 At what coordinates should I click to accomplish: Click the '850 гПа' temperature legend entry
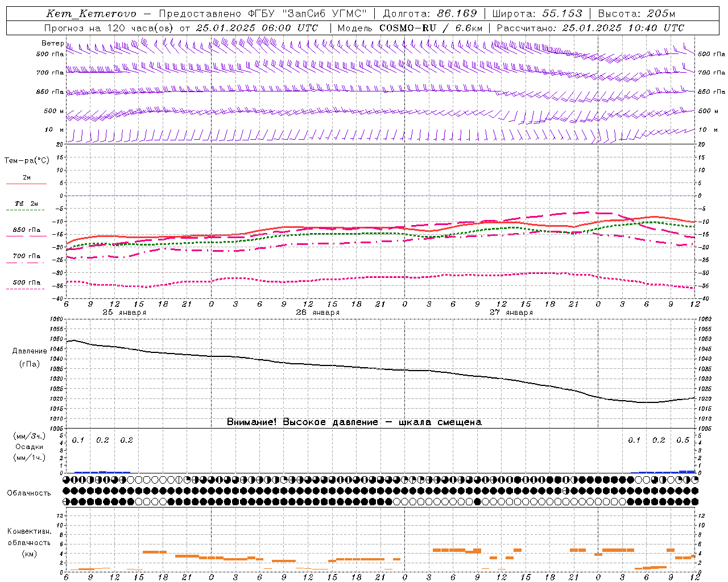click(x=27, y=230)
